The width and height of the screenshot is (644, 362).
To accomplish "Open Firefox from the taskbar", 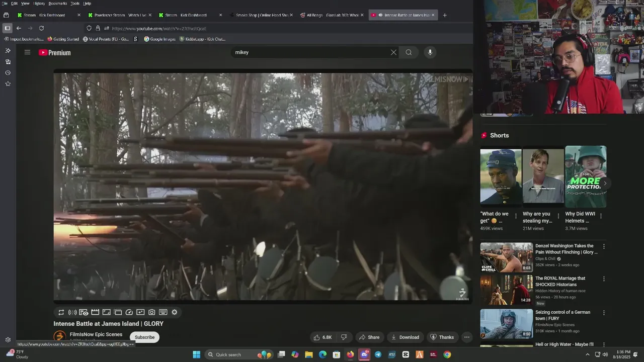I will click(x=350, y=354).
